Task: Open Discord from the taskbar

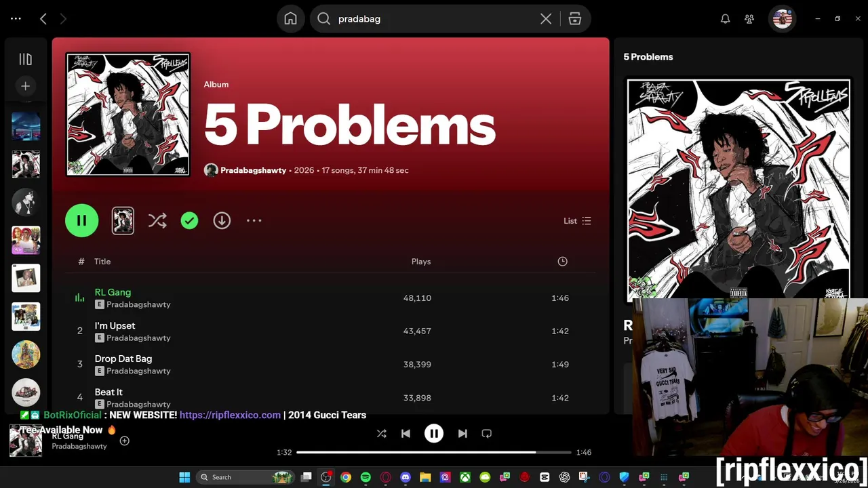Action: click(x=406, y=477)
